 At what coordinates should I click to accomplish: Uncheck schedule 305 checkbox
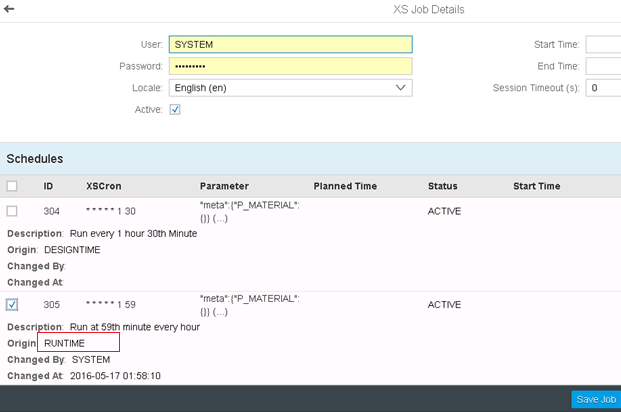[12, 304]
